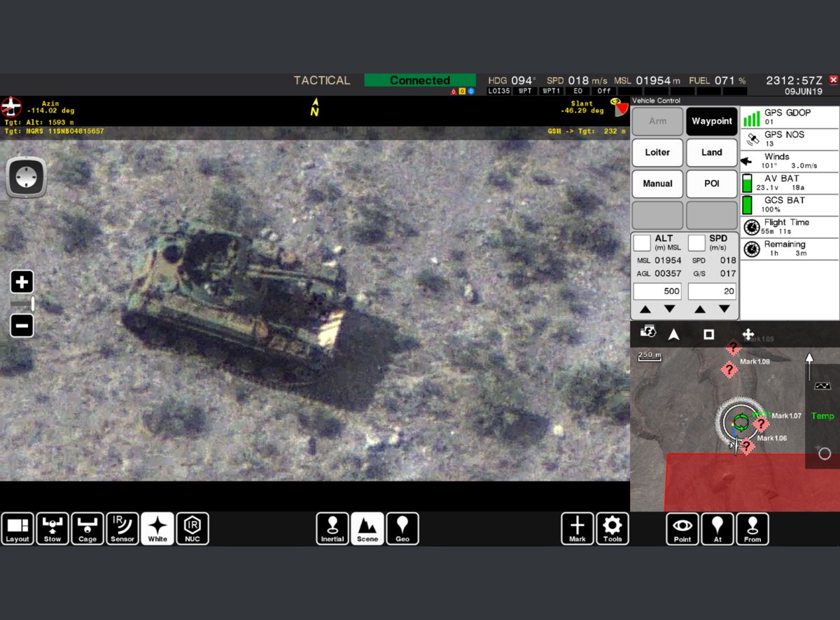Open the Tools gear menu

pos(612,529)
